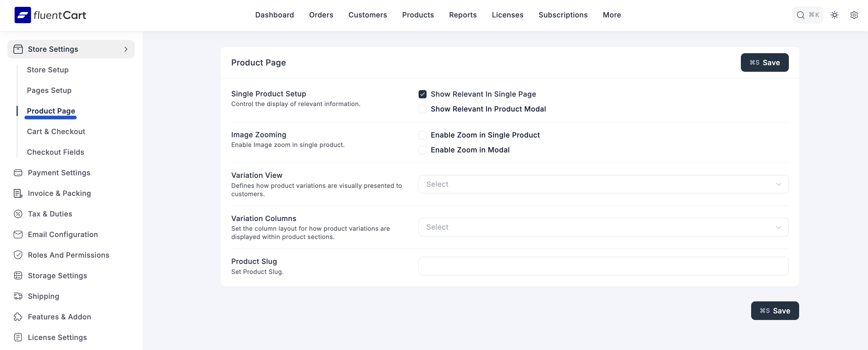
Task: Click the Payment Settings card icon
Action: [x=18, y=173]
